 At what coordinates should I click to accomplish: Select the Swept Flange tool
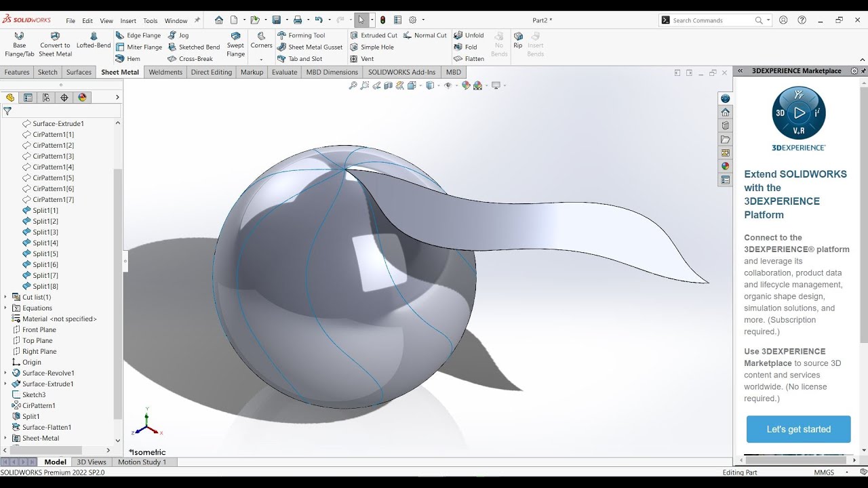tap(235, 45)
